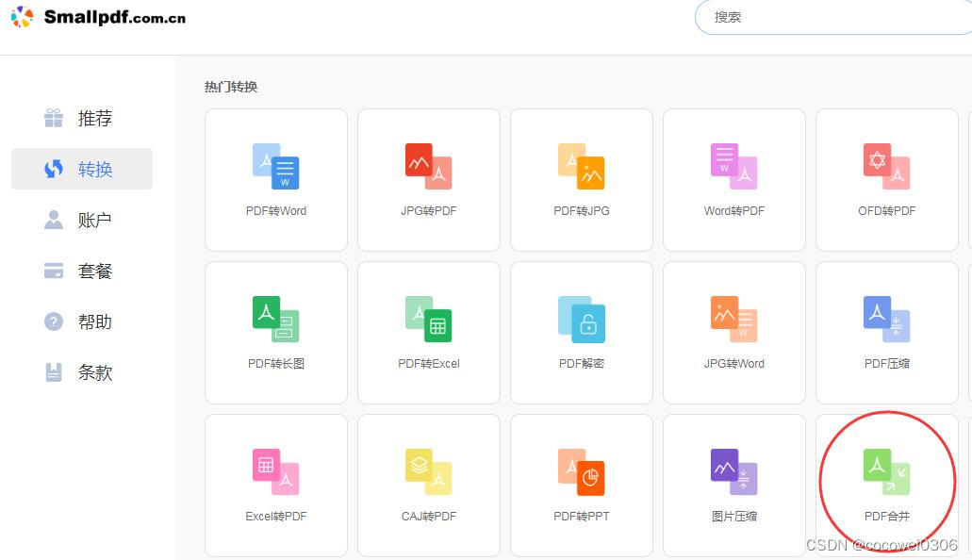Click the card icon beside 套餐
Viewport: 972px width, 560px height.
coord(54,271)
